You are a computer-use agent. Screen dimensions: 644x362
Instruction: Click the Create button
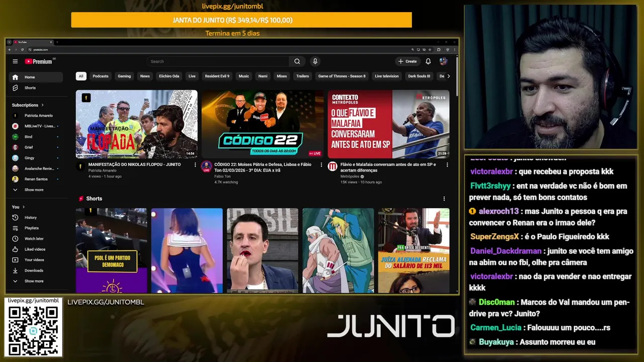coord(408,61)
